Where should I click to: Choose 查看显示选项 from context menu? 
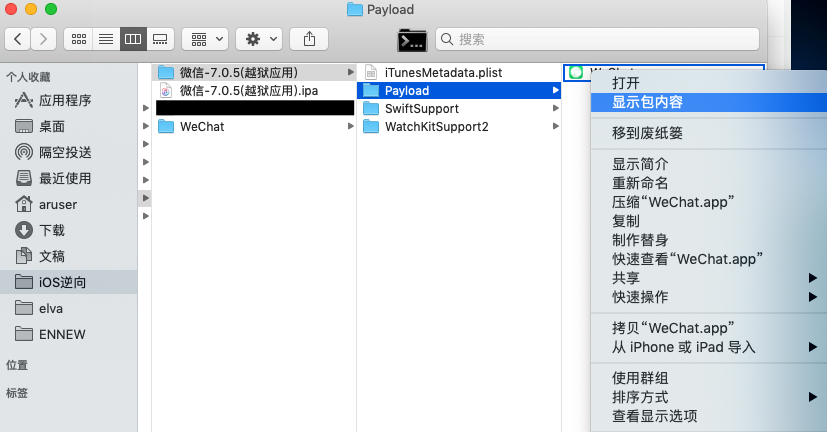(709, 416)
